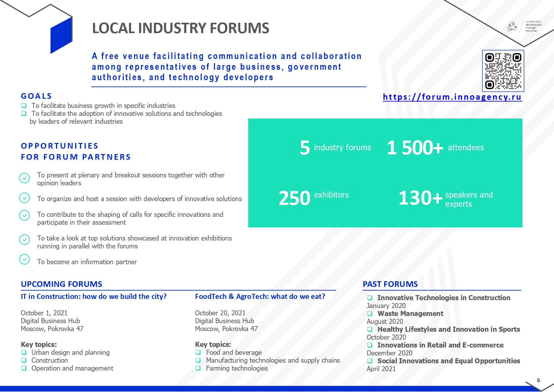This screenshot has width=554, height=392.
Task: Click checkbox bullet for adoption of innovative solutions
Action: click(x=24, y=113)
